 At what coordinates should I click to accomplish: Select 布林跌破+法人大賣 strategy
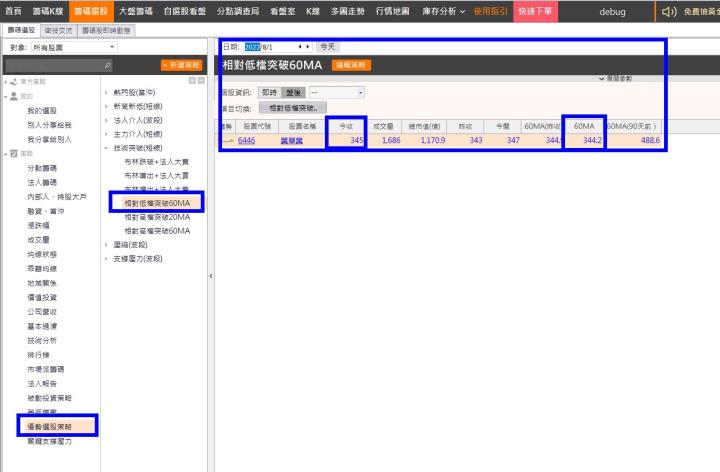click(x=157, y=162)
